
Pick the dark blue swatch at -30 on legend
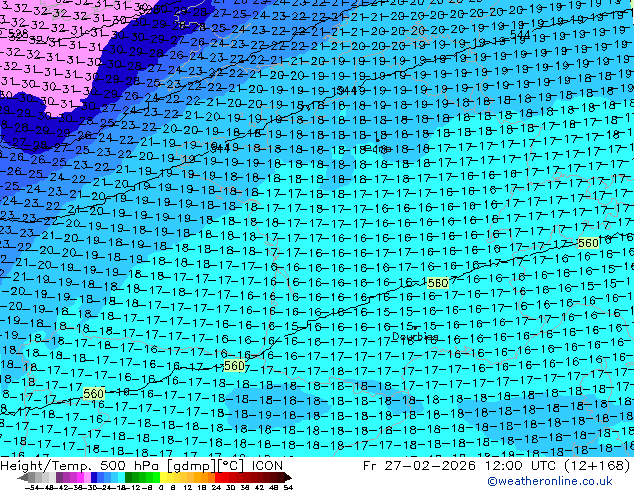tap(94, 478)
